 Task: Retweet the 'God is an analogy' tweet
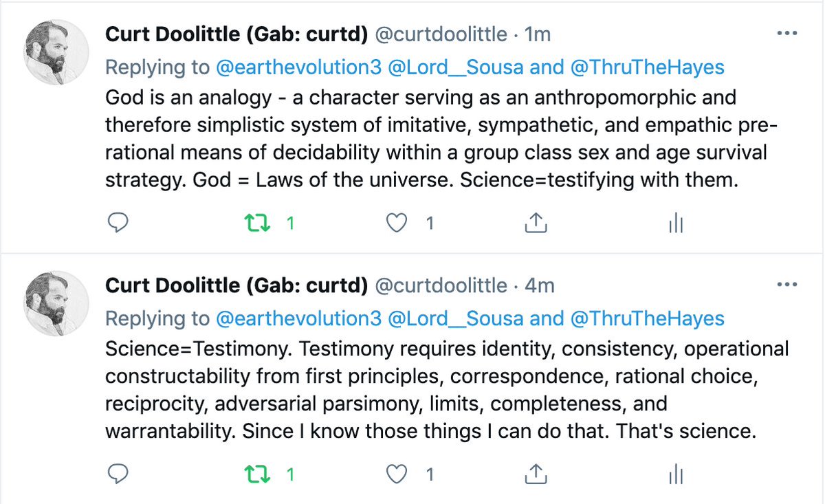[x=256, y=223]
